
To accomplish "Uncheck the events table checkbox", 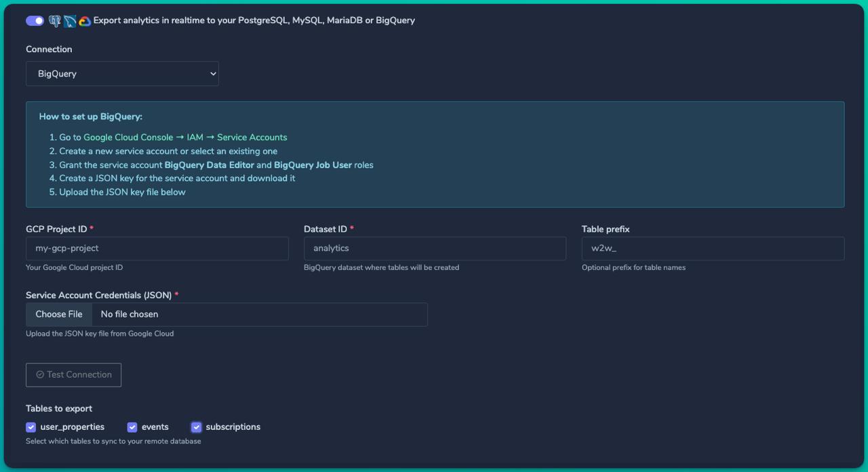I will click(x=132, y=427).
